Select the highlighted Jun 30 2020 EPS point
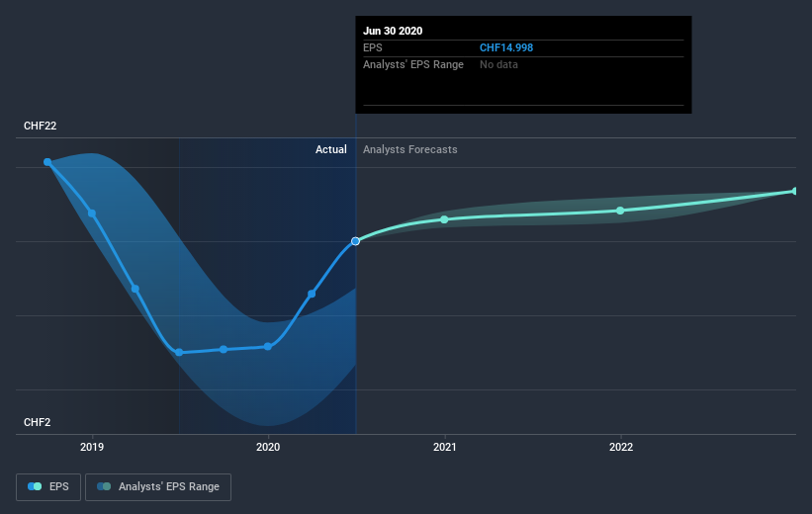The image size is (812, 514). pos(356,240)
